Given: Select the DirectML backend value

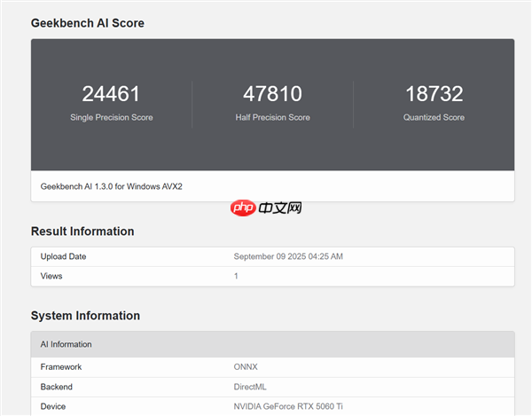Looking at the screenshot, I should 250,387.
